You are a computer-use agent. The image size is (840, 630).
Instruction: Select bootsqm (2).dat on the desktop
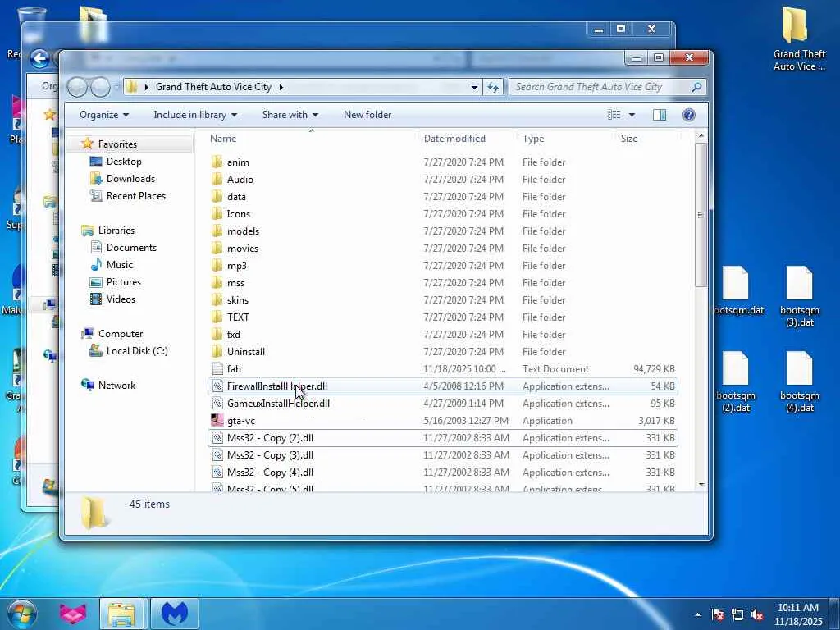736,382
